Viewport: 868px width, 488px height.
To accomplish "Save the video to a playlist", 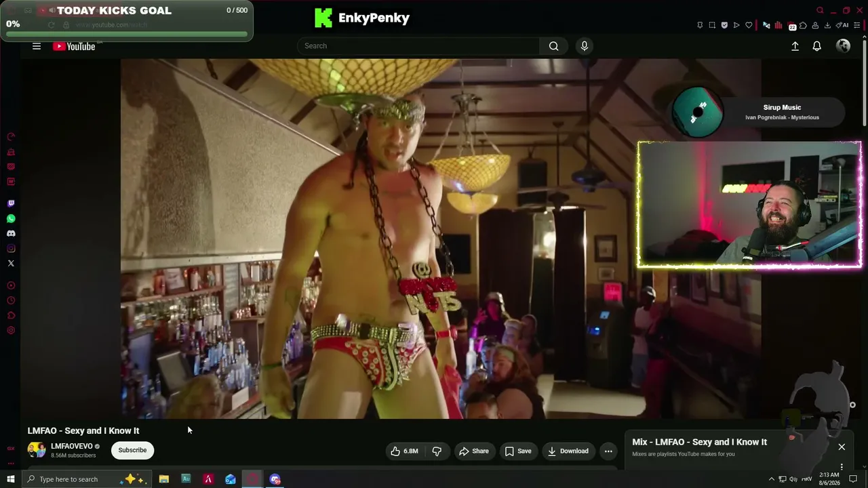I will coord(518,451).
